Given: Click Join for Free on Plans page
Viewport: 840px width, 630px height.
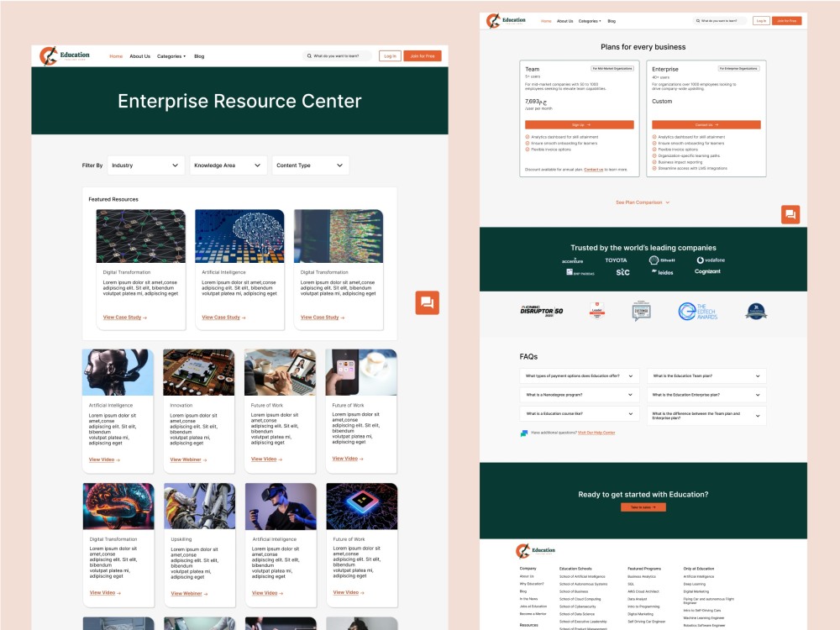Looking at the screenshot, I should [x=787, y=20].
